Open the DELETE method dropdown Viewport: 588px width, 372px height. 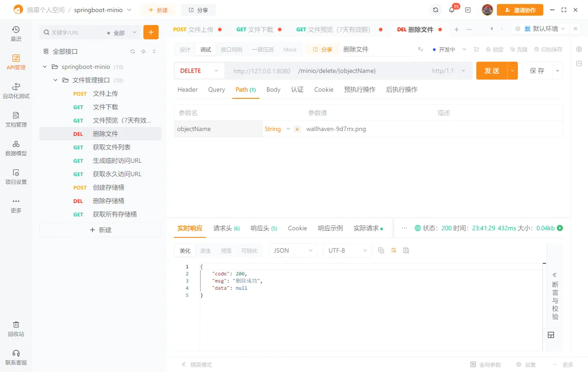199,71
